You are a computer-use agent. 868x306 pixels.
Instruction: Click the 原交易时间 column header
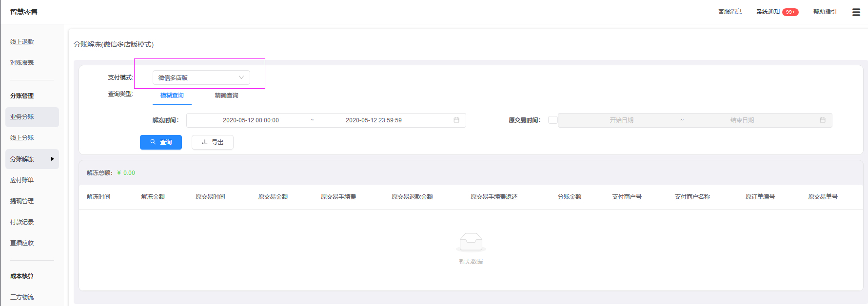tap(210, 197)
